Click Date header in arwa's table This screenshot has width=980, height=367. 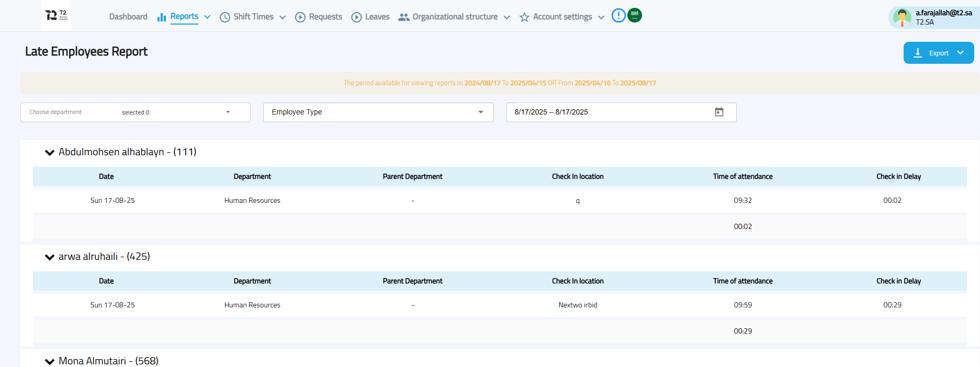[106, 281]
